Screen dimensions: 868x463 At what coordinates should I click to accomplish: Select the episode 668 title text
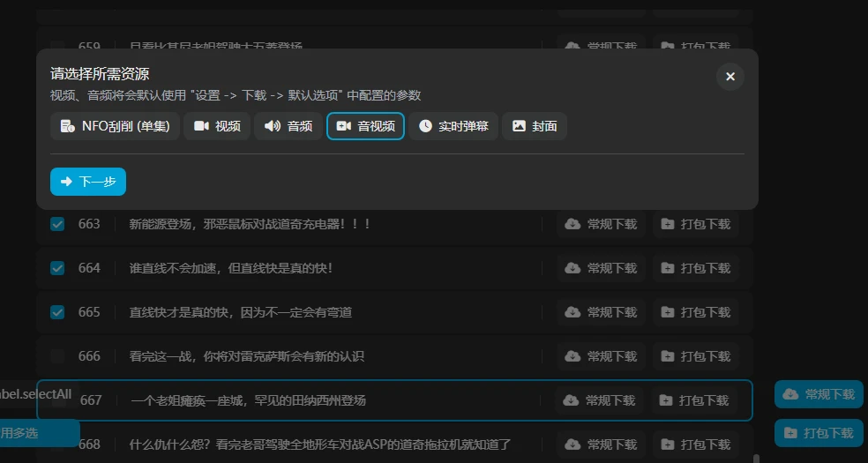click(320, 444)
